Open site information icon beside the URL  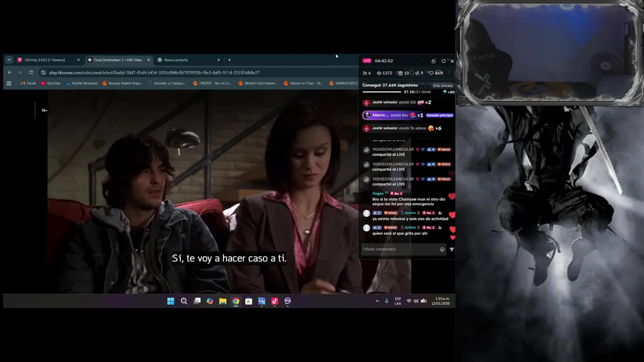click(x=43, y=72)
